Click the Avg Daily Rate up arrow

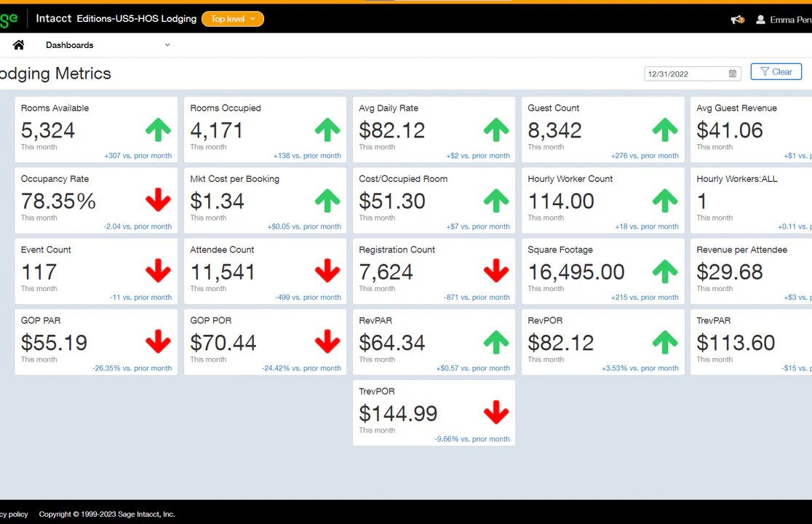(x=496, y=130)
